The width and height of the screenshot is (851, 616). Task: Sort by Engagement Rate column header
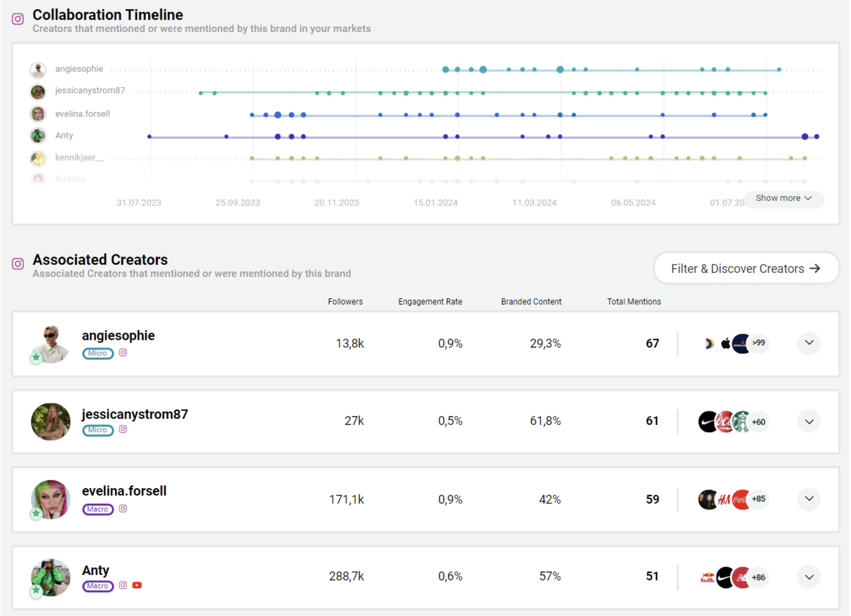tap(430, 302)
